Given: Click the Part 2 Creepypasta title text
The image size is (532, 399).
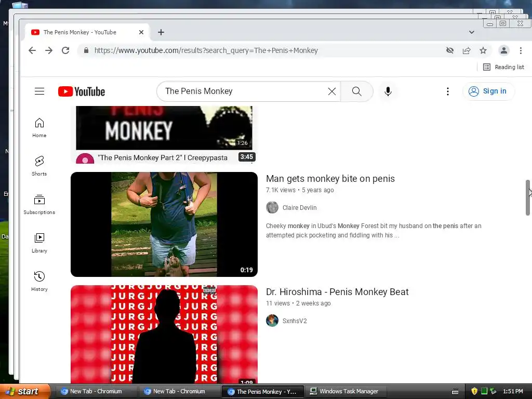Looking at the screenshot, I should click(x=163, y=158).
